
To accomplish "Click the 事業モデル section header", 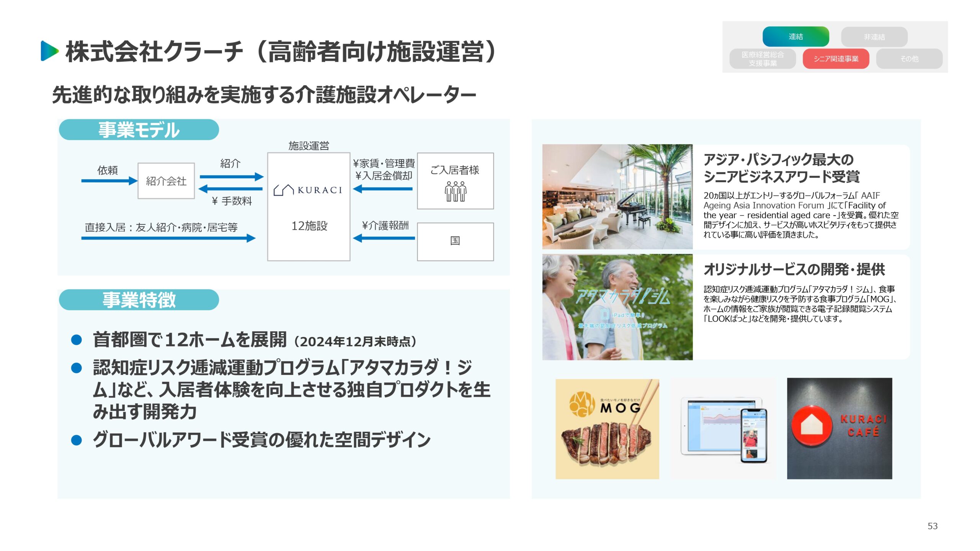I will coord(139,130).
